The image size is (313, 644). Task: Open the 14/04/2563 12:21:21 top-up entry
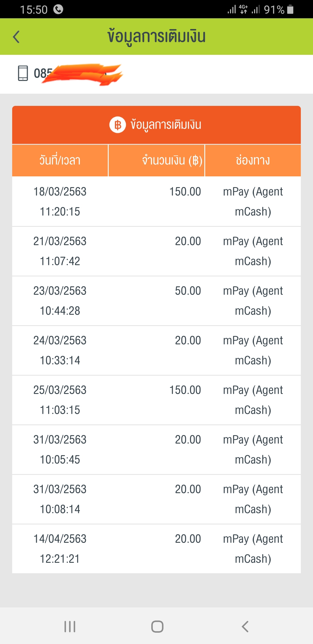pyautogui.click(x=156, y=549)
